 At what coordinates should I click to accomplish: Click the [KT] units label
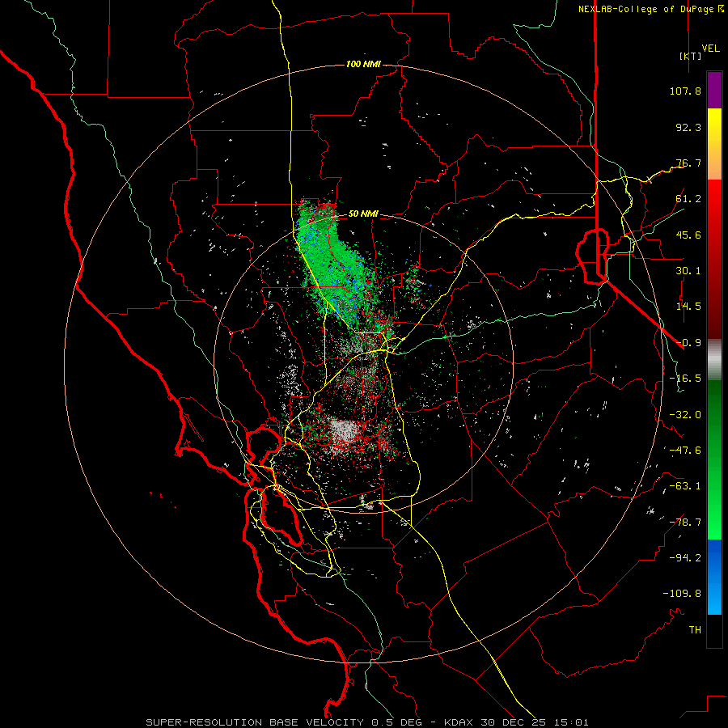click(690, 56)
